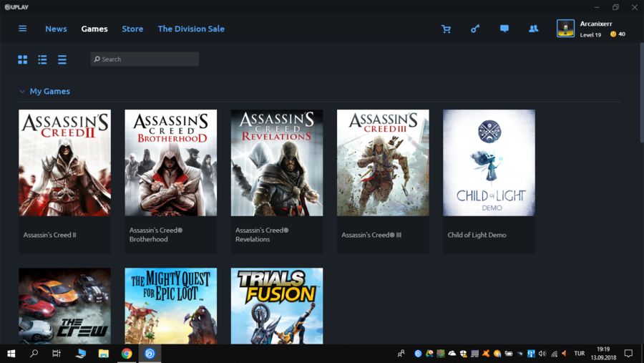The image size is (644, 363).
Task: Open the Wi-Fi network tray icon
Action: tap(554, 354)
